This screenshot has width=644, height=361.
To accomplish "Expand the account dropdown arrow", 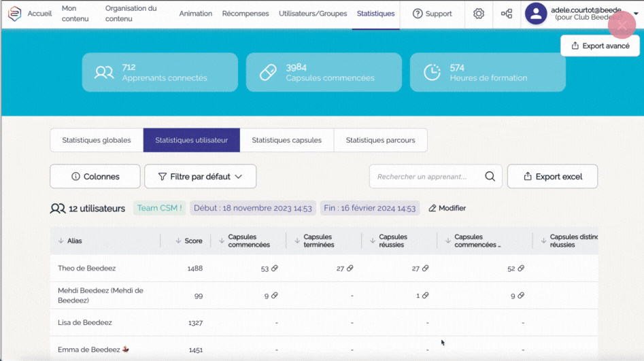I will click(x=636, y=14).
